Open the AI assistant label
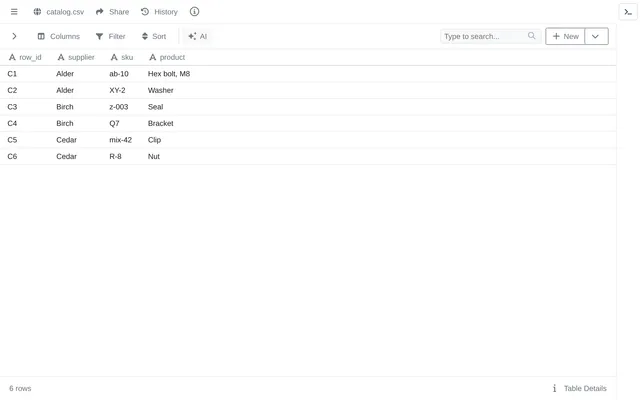 (203, 36)
